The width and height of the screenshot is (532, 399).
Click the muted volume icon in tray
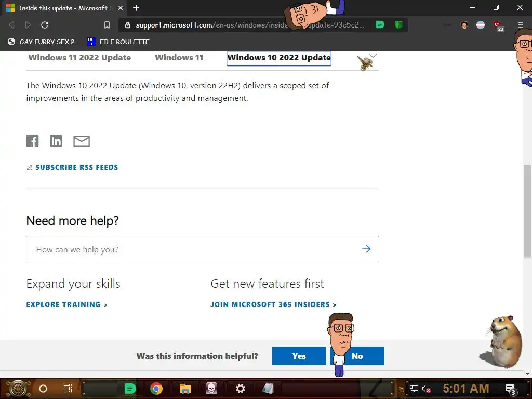[427, 389]
